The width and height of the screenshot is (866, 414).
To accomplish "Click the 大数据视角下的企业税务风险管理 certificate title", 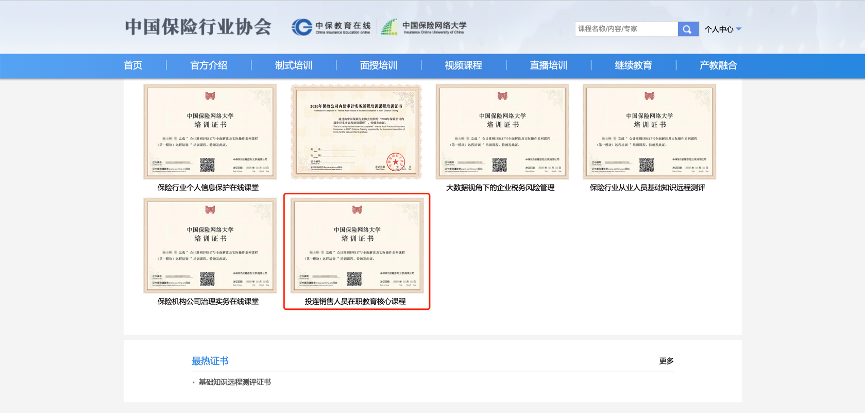I will (x=500, y=188).
